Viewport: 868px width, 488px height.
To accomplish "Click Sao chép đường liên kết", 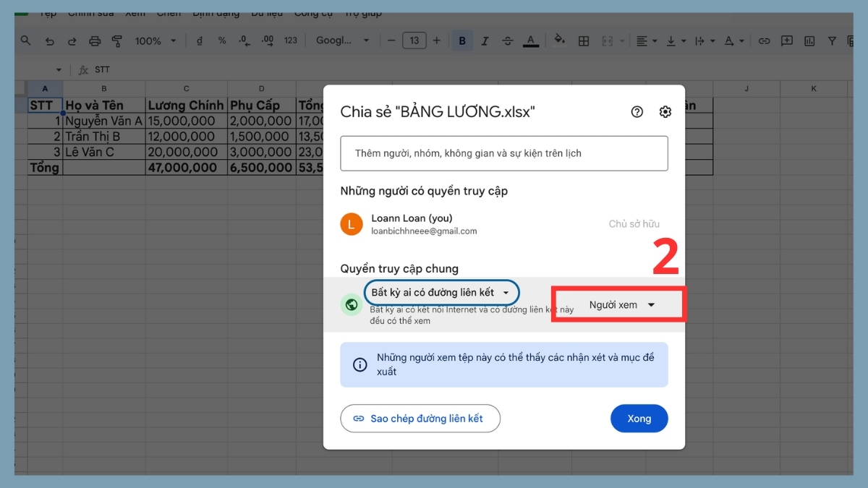I will [x=420, y=418].
